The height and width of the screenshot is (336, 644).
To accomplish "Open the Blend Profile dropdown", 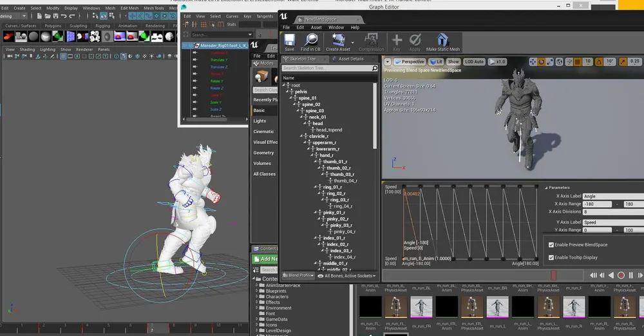I will (x=299, y=276).
